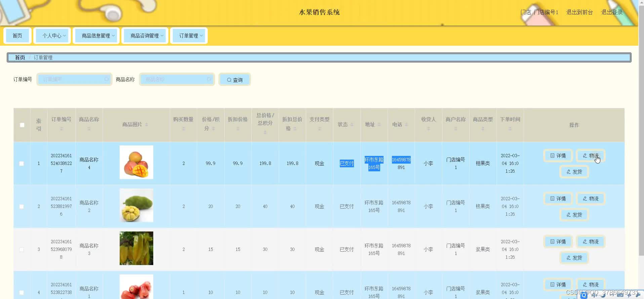Click 发货 for order row 1
Image resolution: width=644 pixels, height=299 pixels.
pos(574,172)
